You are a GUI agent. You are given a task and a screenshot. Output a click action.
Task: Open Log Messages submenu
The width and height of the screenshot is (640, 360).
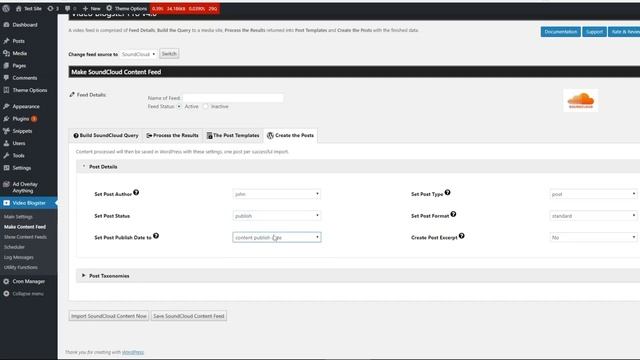pyautogui.click(x=19, y=258)
